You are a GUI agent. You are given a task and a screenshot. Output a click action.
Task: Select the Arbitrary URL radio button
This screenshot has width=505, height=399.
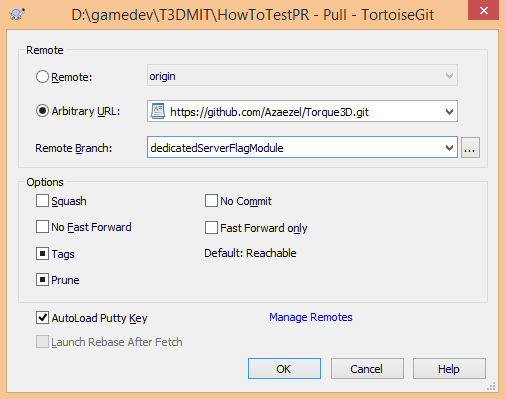(x=42, y=111)
